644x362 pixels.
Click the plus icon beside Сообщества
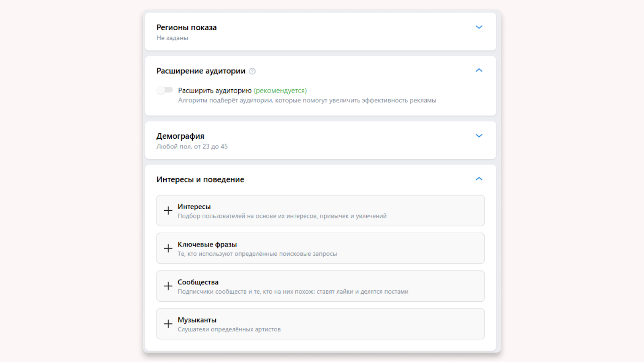(168, 286)
